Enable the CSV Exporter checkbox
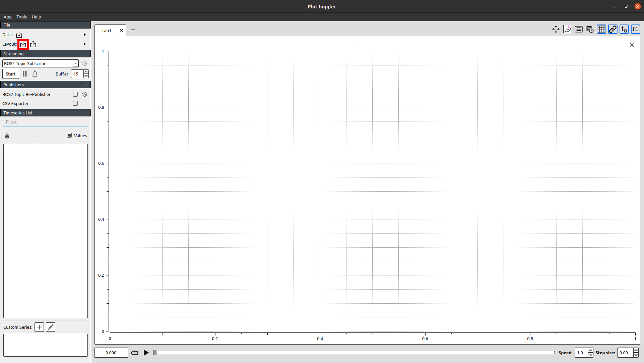Viewport: 644px width, 363px height. (75, 104)
